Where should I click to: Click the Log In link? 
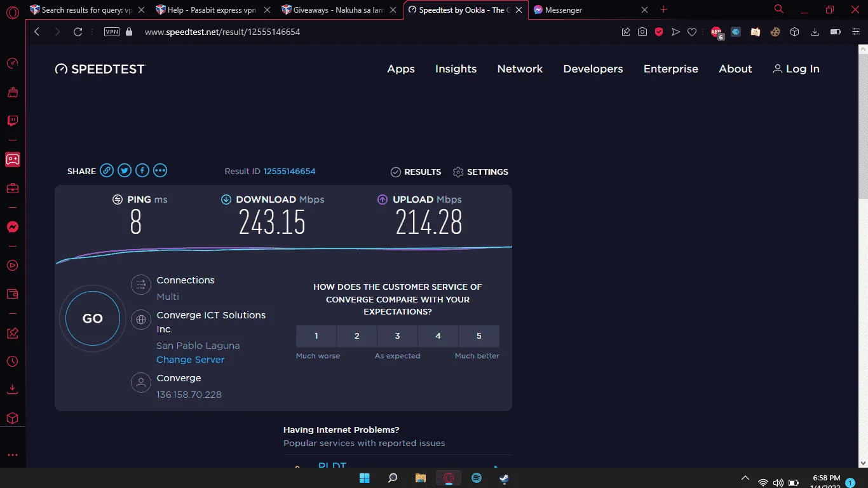(796, 69)
